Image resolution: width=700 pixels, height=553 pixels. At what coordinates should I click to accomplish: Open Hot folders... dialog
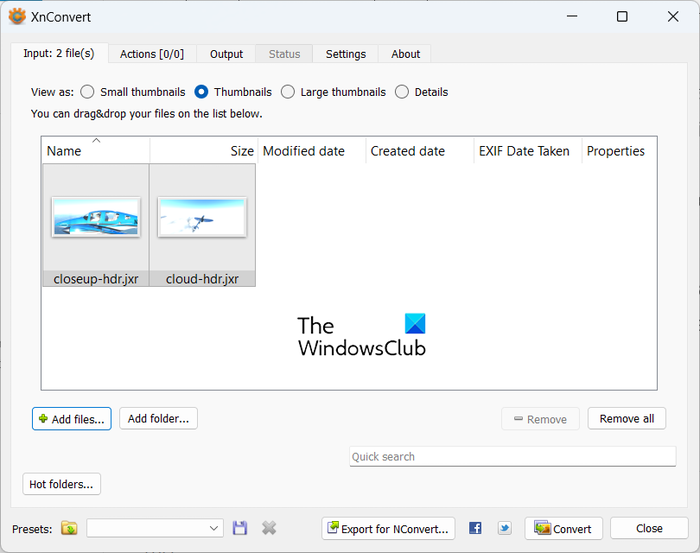(x=62, y=484)
